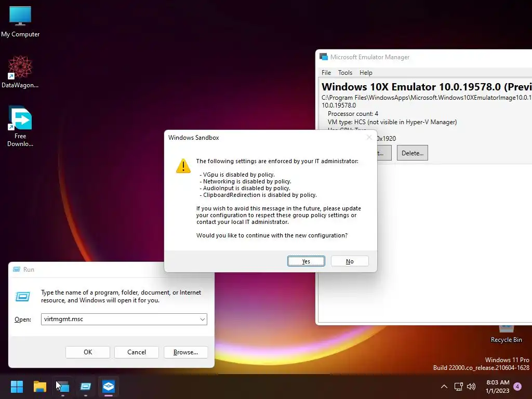
Task: Click the 'Would you like to continue' question
Action: [x=272, y=235]
